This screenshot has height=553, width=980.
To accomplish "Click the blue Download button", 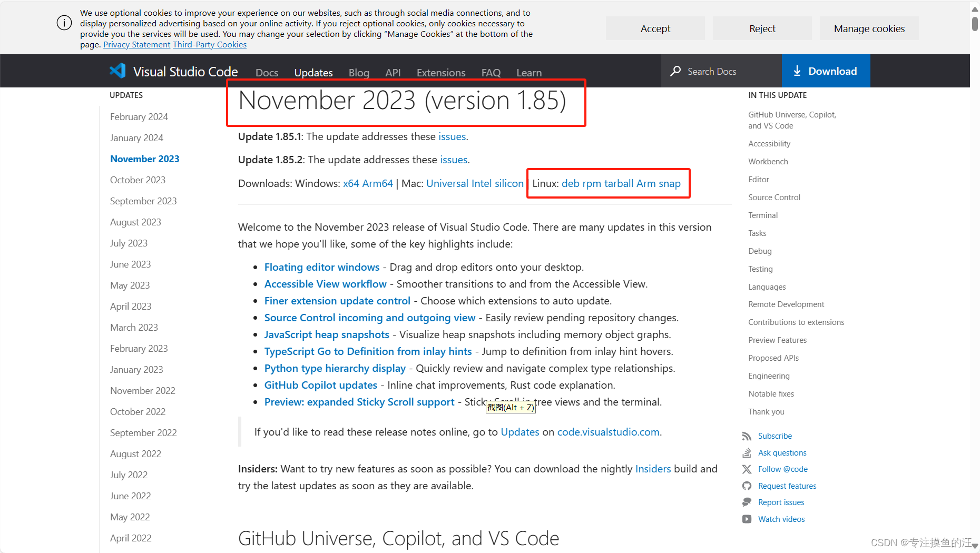I will pos(826,71).
